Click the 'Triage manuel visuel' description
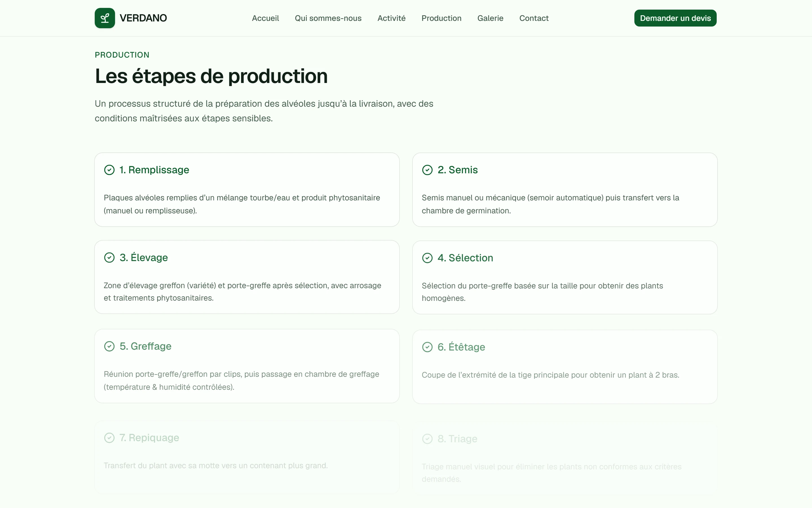 click(x=551, y=473)
